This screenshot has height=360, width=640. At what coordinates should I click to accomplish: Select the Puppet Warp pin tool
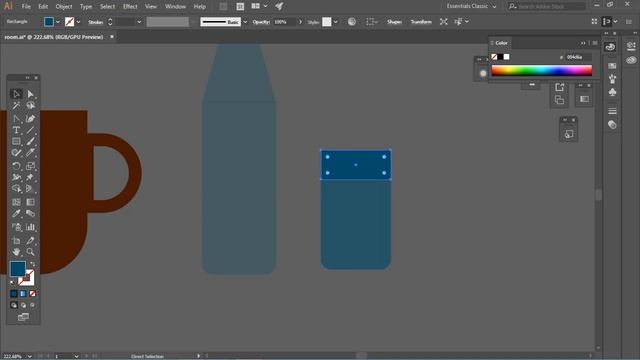(x=31, y=178)
